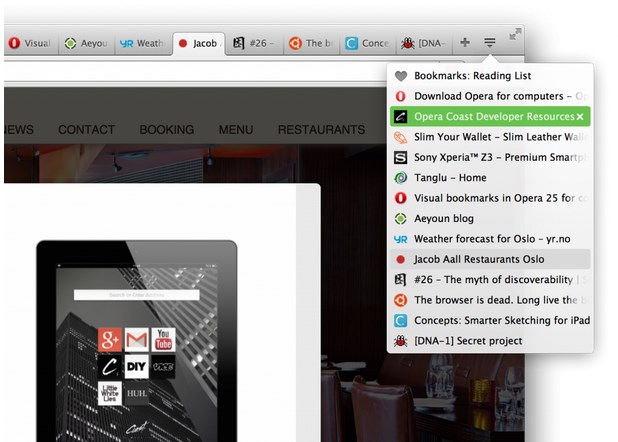Image resolution: width=618 pixels, height=442 pixels.
Task: Click the fullscreen arrows icon
Action: pyautogui.click(x=515, y=34)
